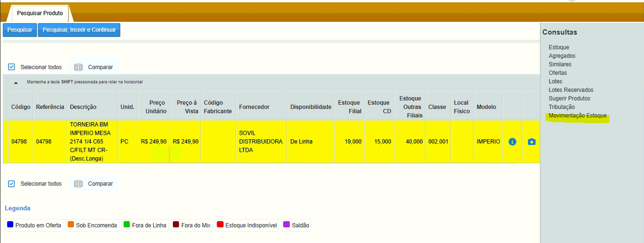Image resolution: width=644 pixels, height=243 pixels.
Task: Click the 002.001 class cell
Action: tap(438, 142)
